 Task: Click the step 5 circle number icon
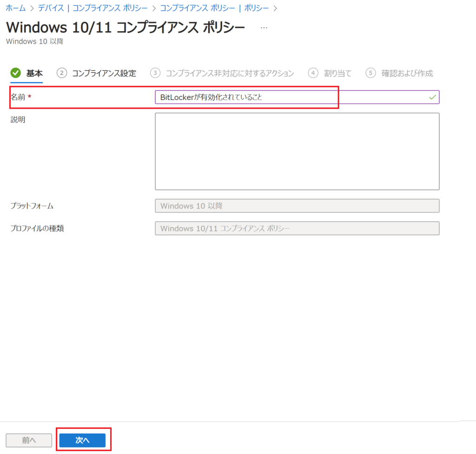[370, 73]
